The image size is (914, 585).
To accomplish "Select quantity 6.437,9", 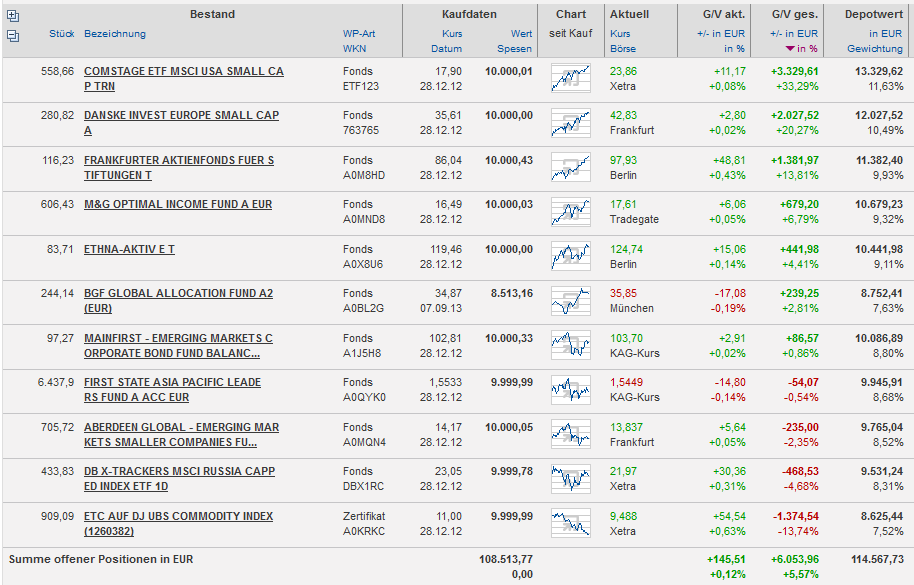I will [56, 382].
